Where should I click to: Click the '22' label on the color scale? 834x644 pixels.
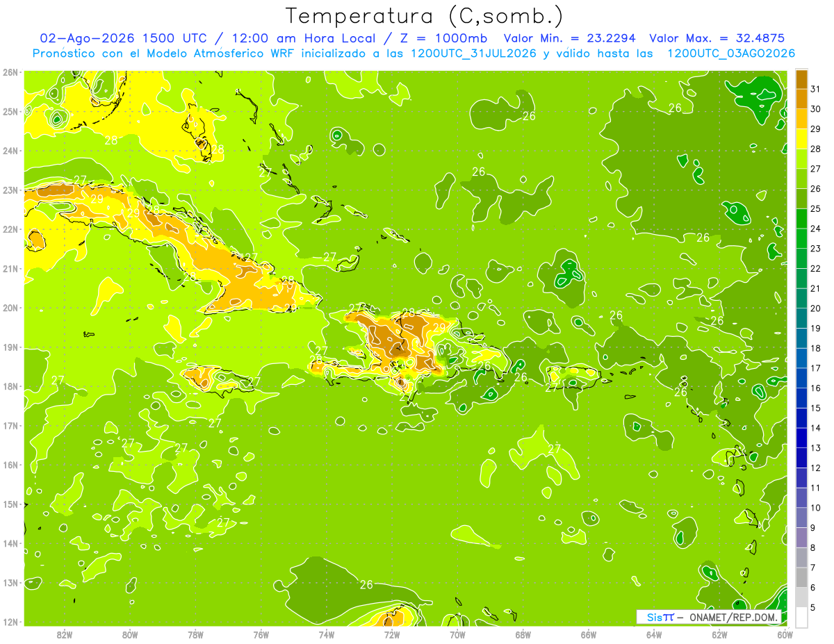(816, 268)
